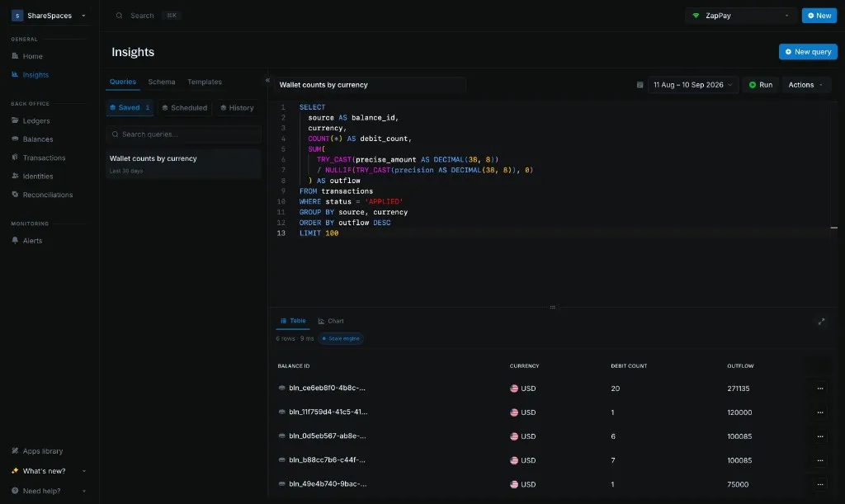Image resolution: width=845 pixels, height=504 pixels.
Task: Create a New query
Action: point(808,52)
